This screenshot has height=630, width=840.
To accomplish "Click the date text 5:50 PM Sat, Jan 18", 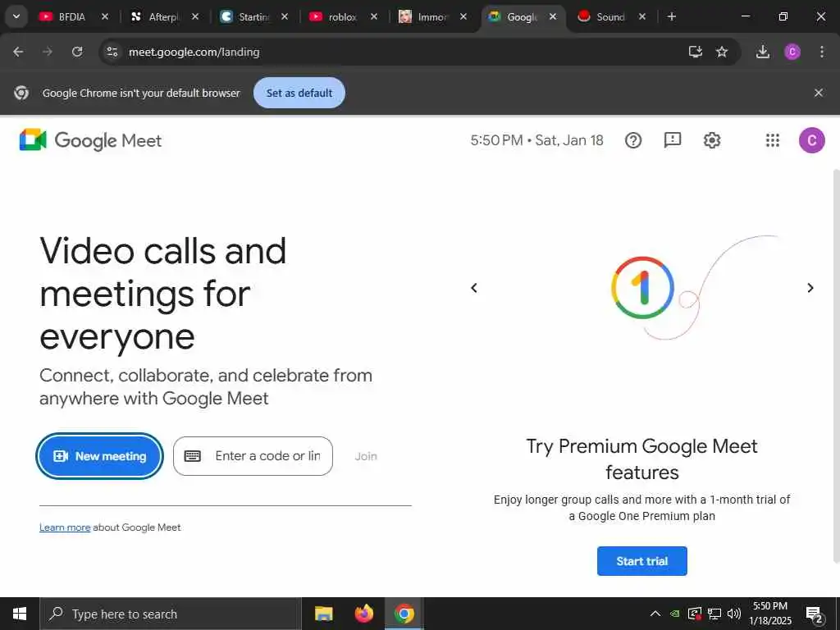I will (536, 140).
